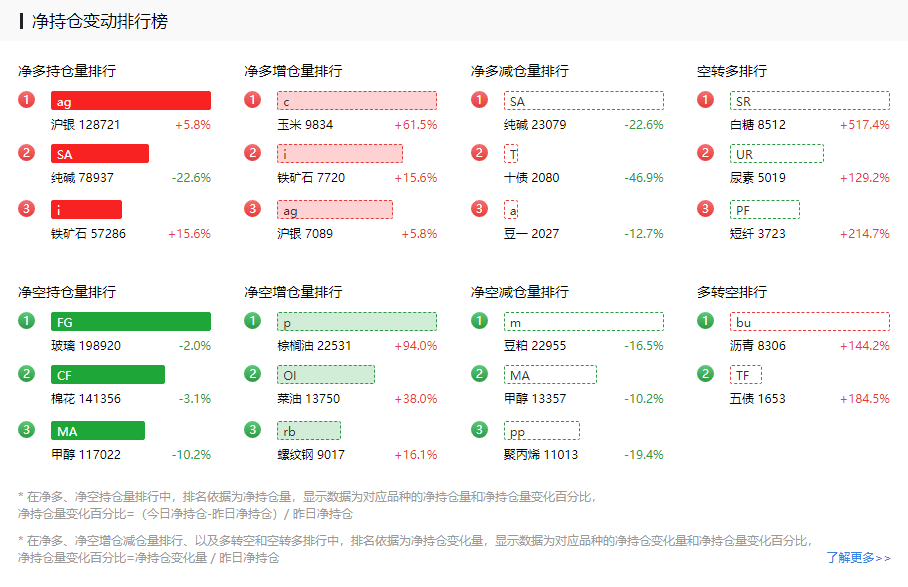Click the 净多持仓量排行 section heading
The height and width of the screenshot is (587, 908).
click(x=67, y=71)
